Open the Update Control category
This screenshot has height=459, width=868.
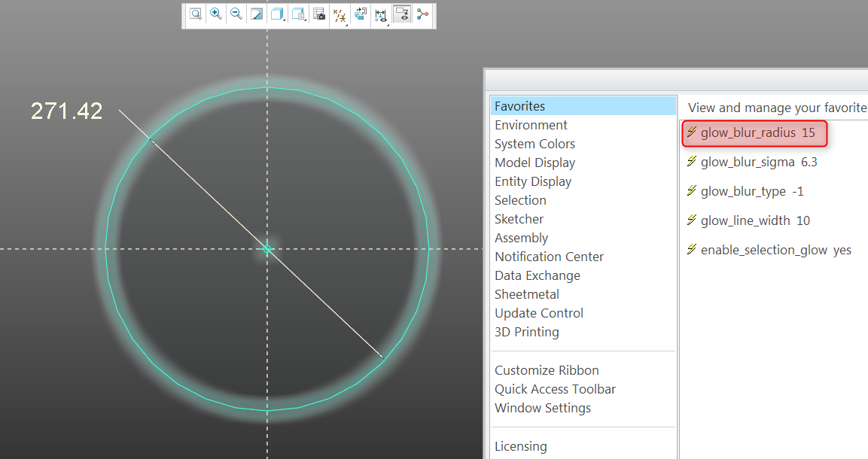click(x=539, y=313)
